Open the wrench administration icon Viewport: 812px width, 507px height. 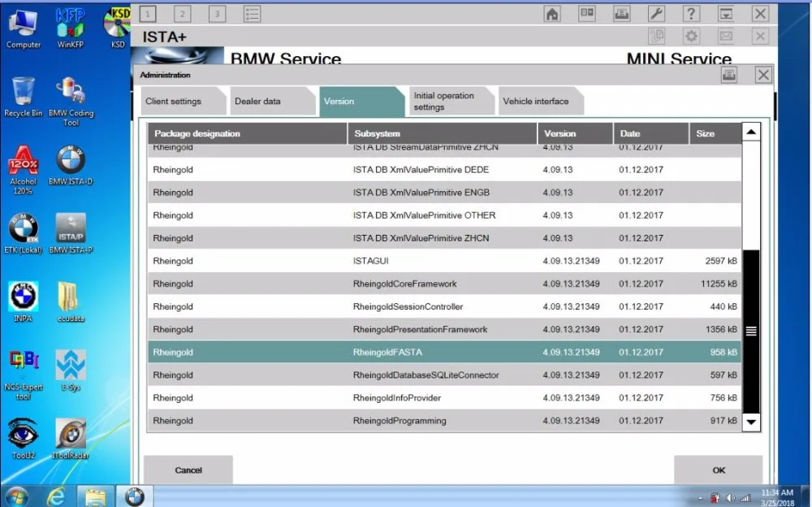[656, 14]
